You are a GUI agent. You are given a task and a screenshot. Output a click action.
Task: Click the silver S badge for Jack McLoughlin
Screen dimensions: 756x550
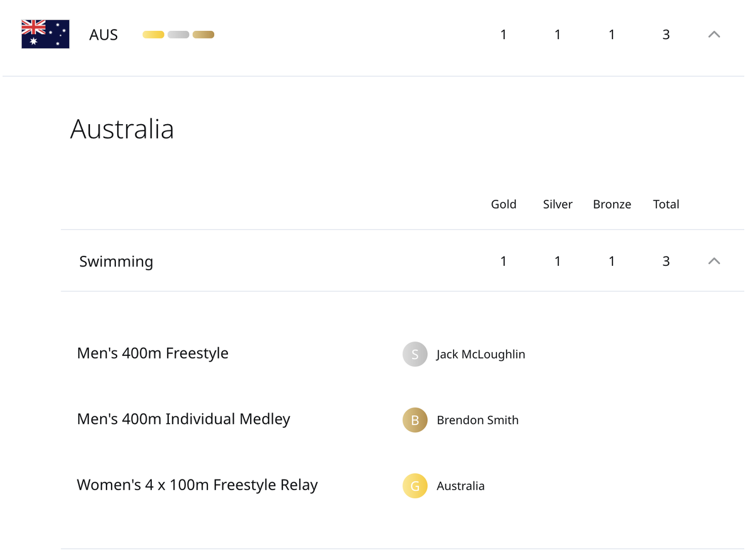415,354
